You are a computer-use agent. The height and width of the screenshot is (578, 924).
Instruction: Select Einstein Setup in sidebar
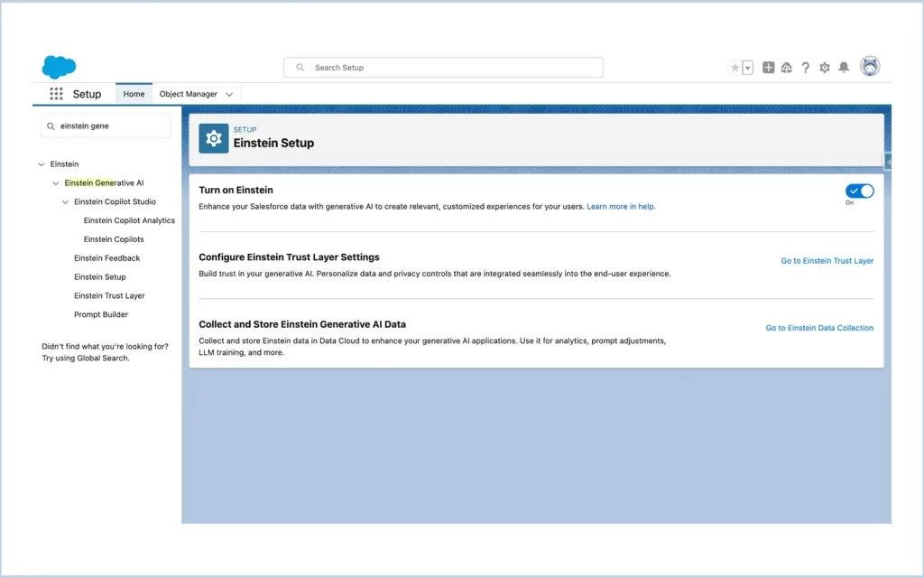tap(99, 277)
